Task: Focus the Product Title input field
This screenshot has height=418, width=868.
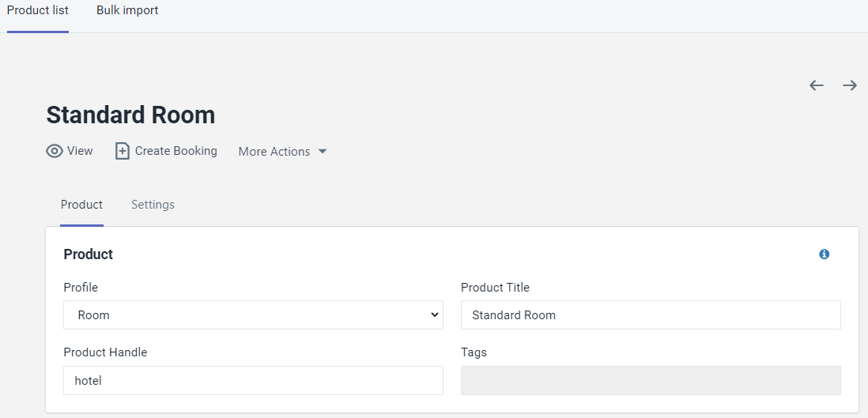Action: [651, 315]
